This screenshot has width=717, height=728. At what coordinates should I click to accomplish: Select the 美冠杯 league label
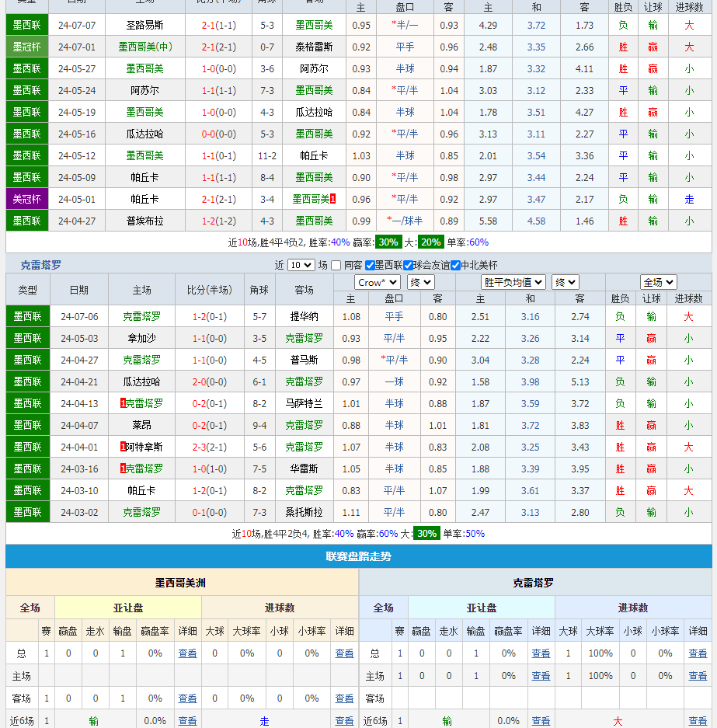click(26, 199)
